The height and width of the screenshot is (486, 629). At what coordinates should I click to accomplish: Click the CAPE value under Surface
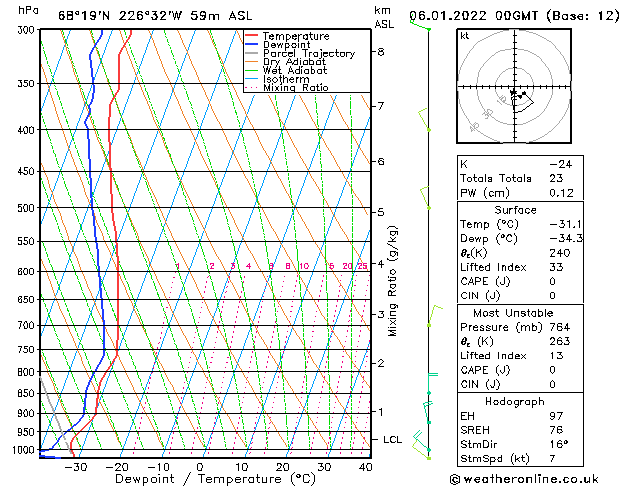(x=552, y=281)
